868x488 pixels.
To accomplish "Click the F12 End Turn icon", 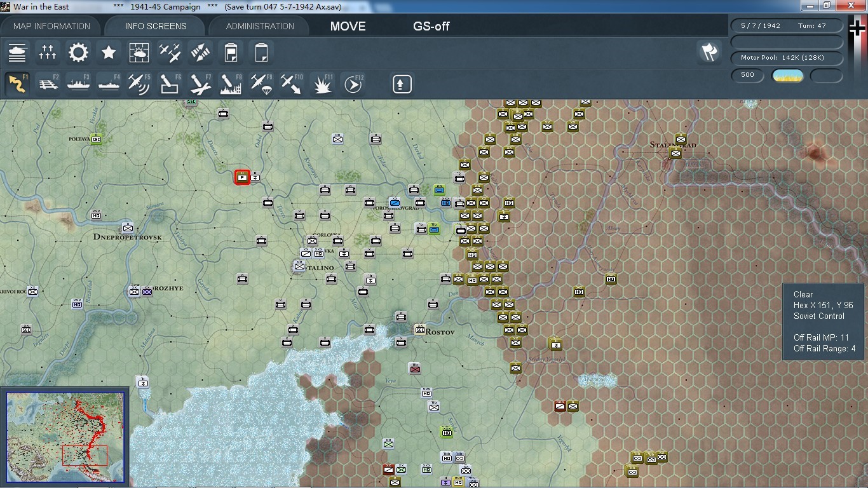I will 353,84.
